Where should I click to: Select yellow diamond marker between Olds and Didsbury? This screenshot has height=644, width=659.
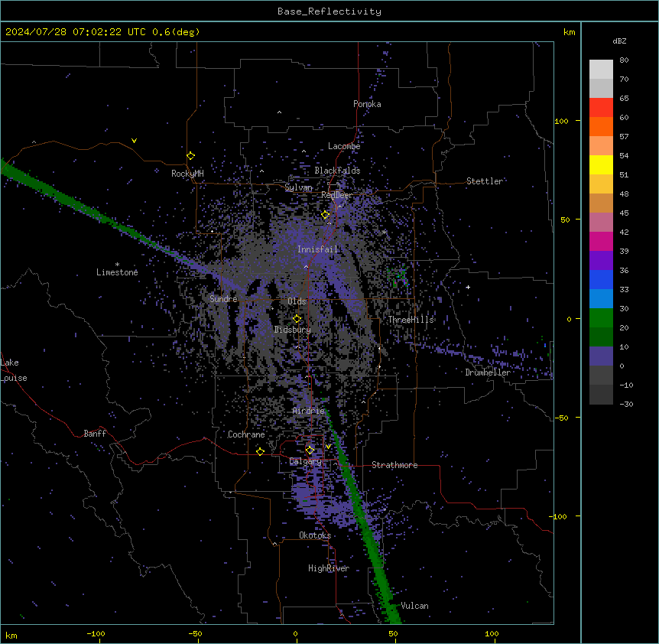pos(297,319)
